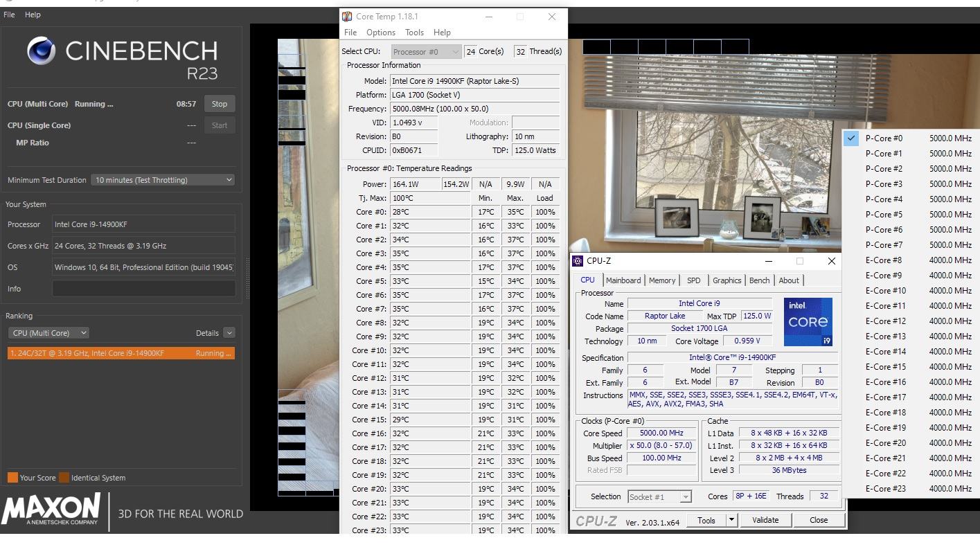Click CPU-Z Level 3 36 MBytes value

pyautogui.click(x=789, y=470)
